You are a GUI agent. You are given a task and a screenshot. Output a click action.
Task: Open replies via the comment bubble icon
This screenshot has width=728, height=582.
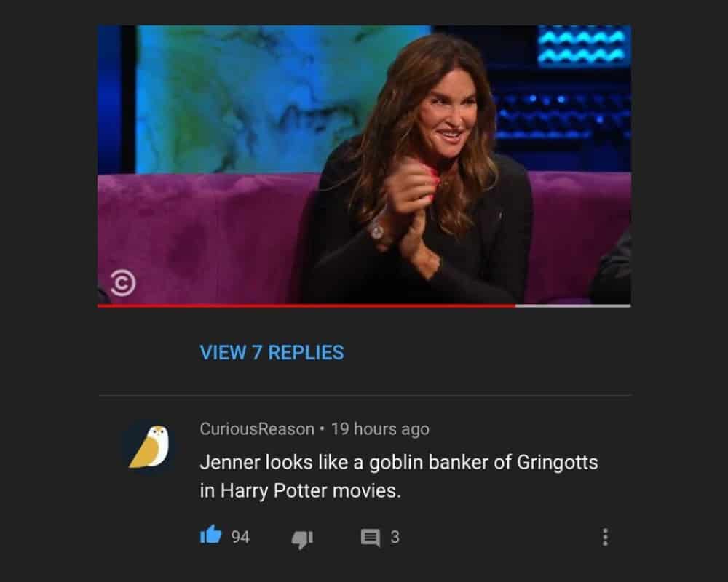pyautogui.click(x=371, y=538)
